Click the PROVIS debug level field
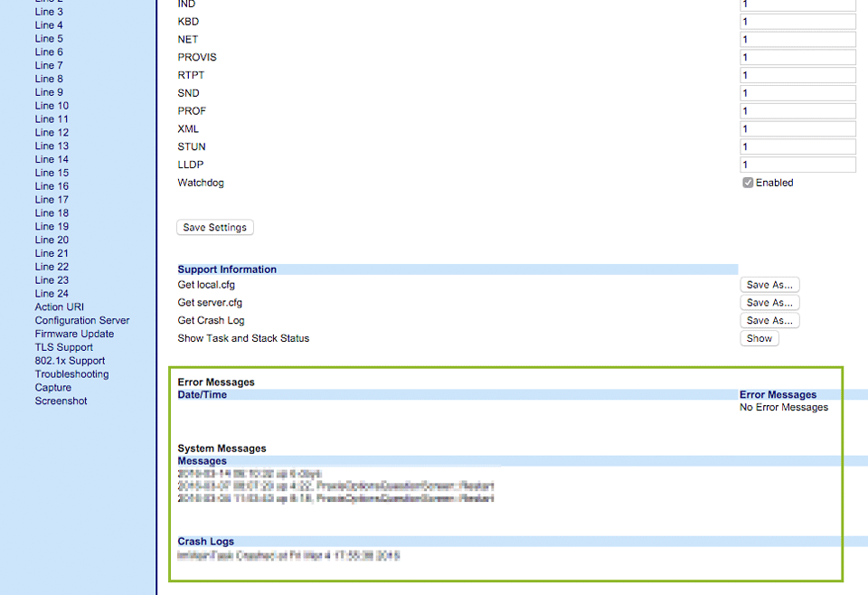The image size is (868, 595). click(797, 58)
